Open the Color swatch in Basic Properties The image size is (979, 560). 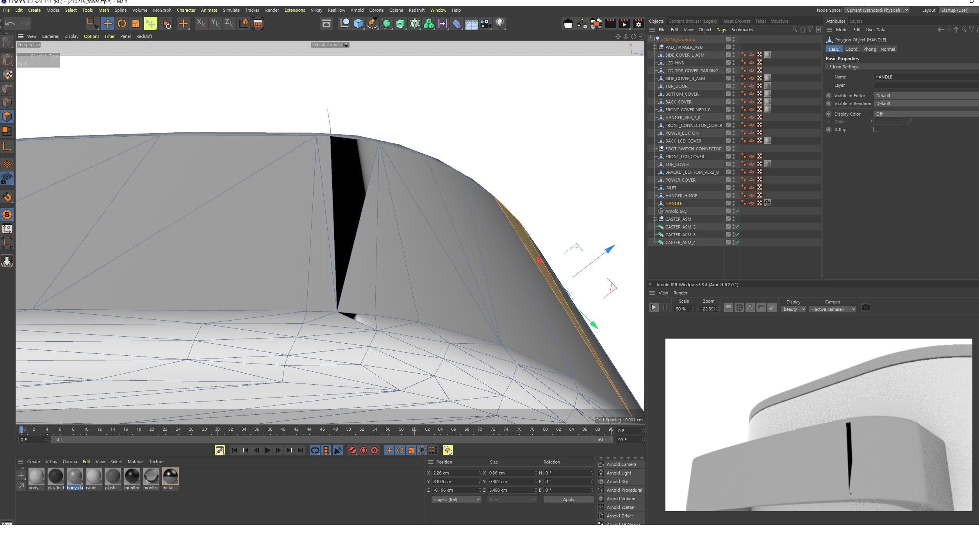tap(888, 121)
